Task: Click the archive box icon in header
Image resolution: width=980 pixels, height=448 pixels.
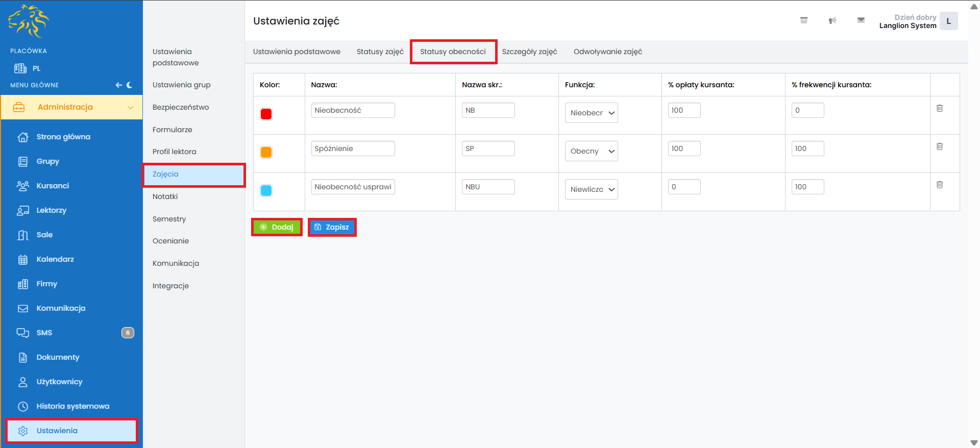Action: [803, 20]
